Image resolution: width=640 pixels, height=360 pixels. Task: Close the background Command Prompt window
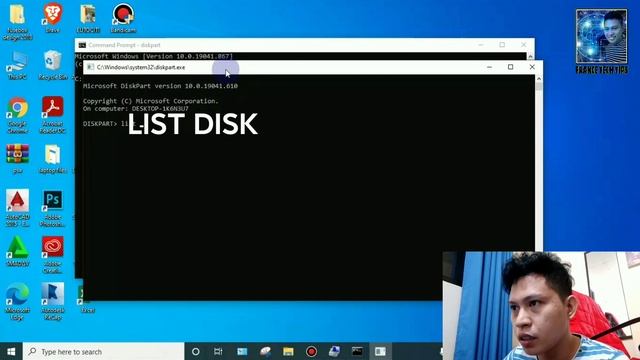tap(524, 45)
